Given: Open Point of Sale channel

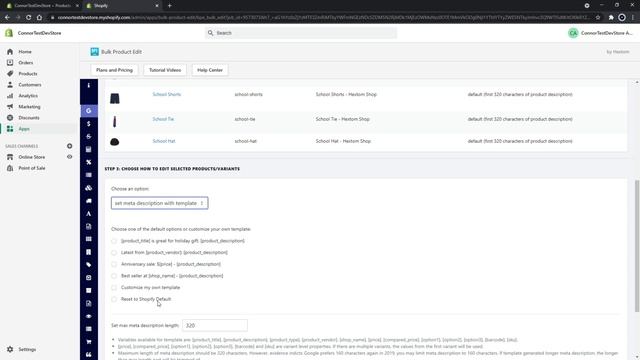Looking at the screenshot, I should coord(32,168).
